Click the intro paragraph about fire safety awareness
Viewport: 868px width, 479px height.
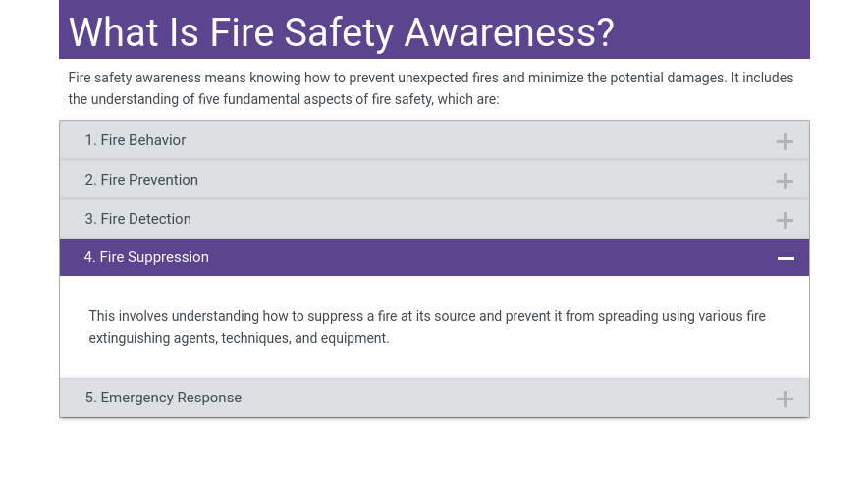tap(430, 88)
